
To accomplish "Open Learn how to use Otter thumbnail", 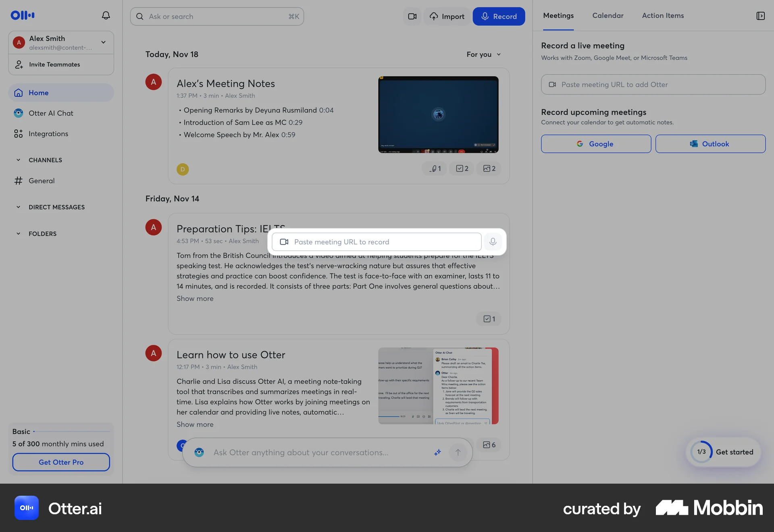I will pyautogui.click(x=438, y=386).
